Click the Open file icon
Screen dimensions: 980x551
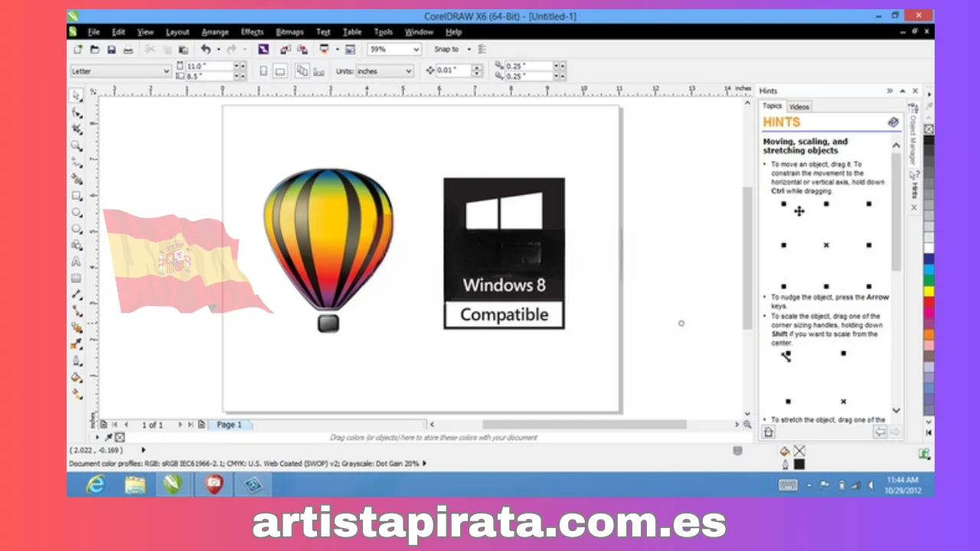(x=94, y=49)
